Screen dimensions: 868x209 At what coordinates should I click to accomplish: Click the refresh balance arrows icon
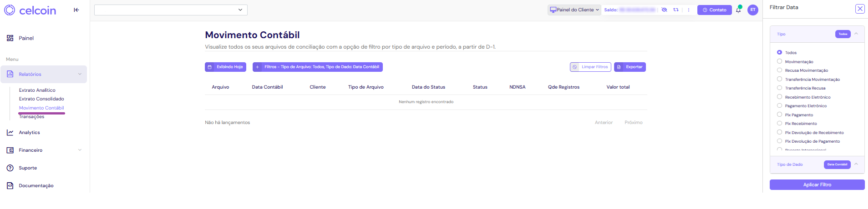[x=676, y=10]
